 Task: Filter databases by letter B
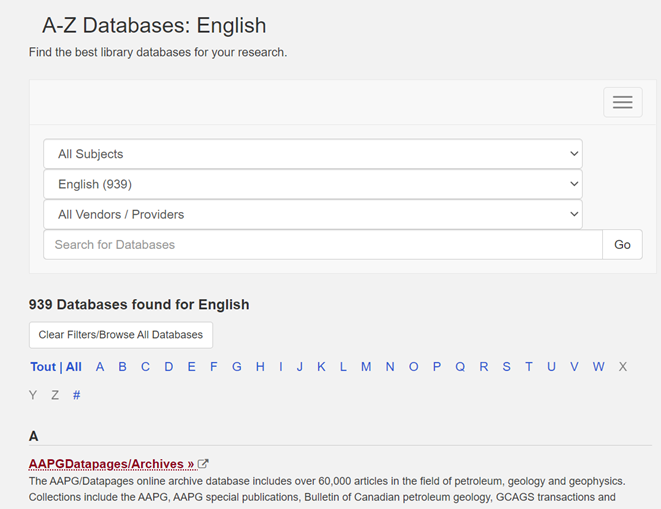[x=122, y=367]
